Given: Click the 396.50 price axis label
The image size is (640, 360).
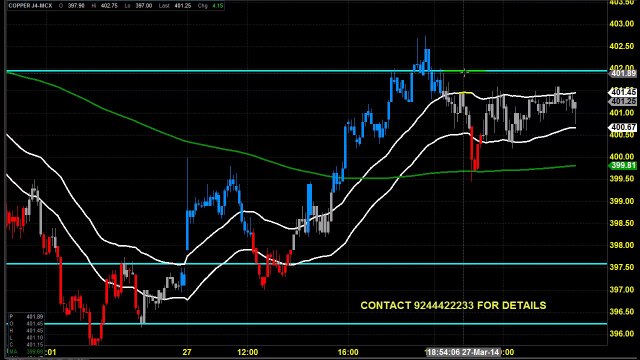Looking at the screenshot, I should tap(622, 312).
